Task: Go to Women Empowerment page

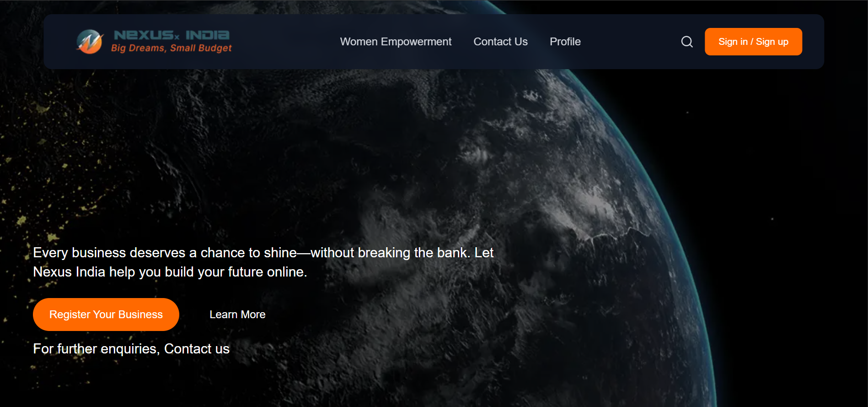Action: [x=396, y=42]
